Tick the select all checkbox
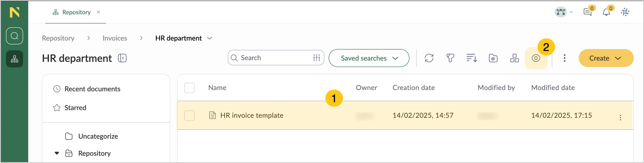 click(x=189, y=88)
